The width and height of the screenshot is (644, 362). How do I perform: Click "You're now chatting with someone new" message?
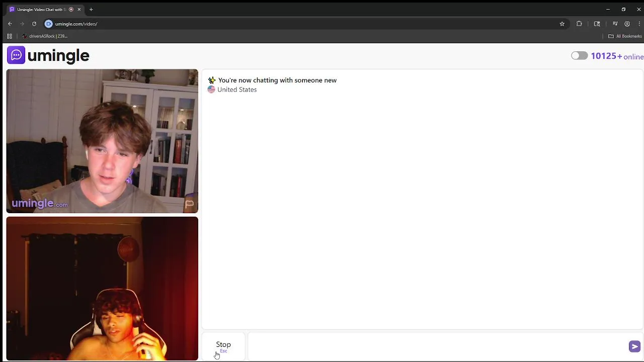(x=277, y=80)
